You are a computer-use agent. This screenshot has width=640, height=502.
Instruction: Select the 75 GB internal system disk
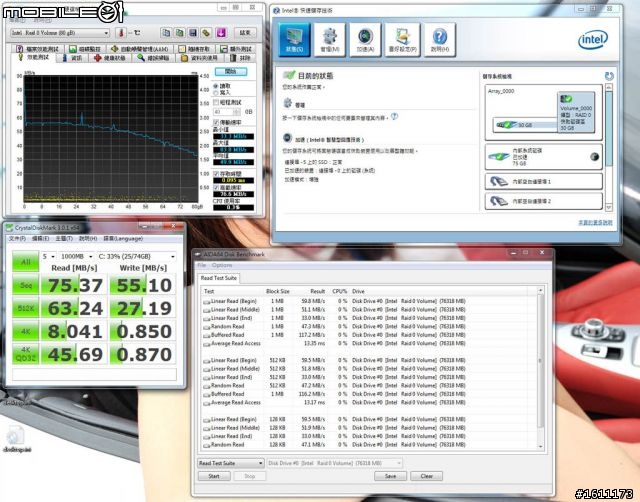click(544, 157)
